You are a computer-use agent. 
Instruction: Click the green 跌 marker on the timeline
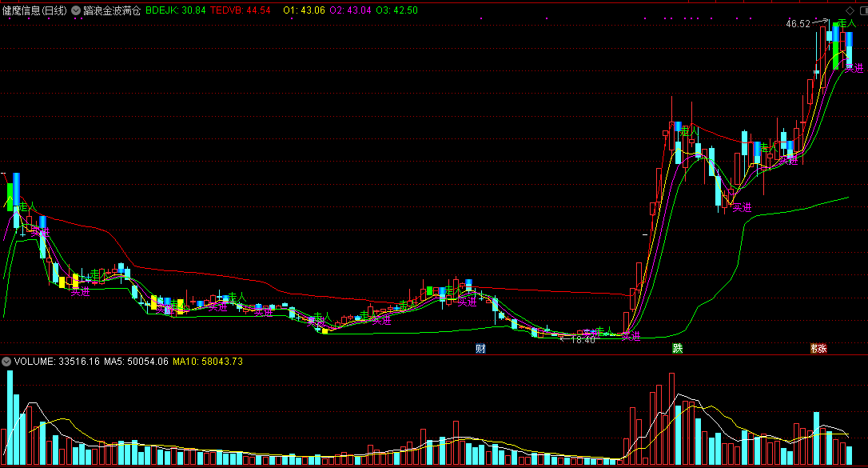tap(678, 348)
